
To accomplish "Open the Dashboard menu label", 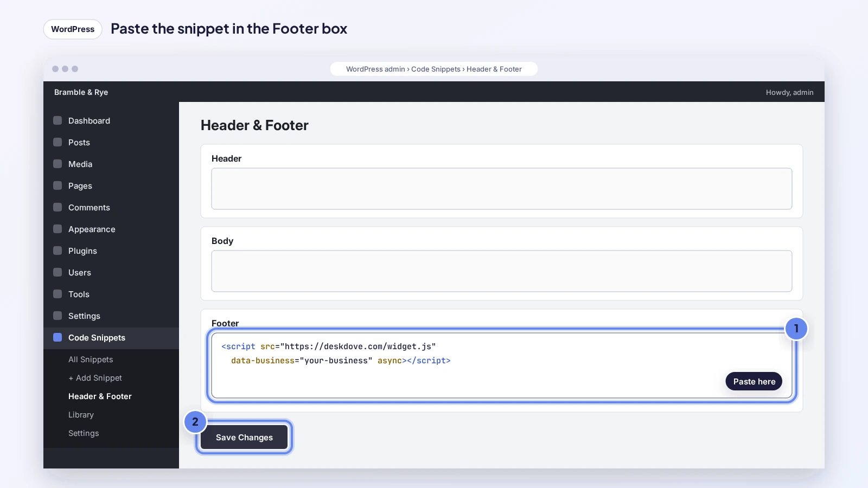I will (x=89, y=121).
